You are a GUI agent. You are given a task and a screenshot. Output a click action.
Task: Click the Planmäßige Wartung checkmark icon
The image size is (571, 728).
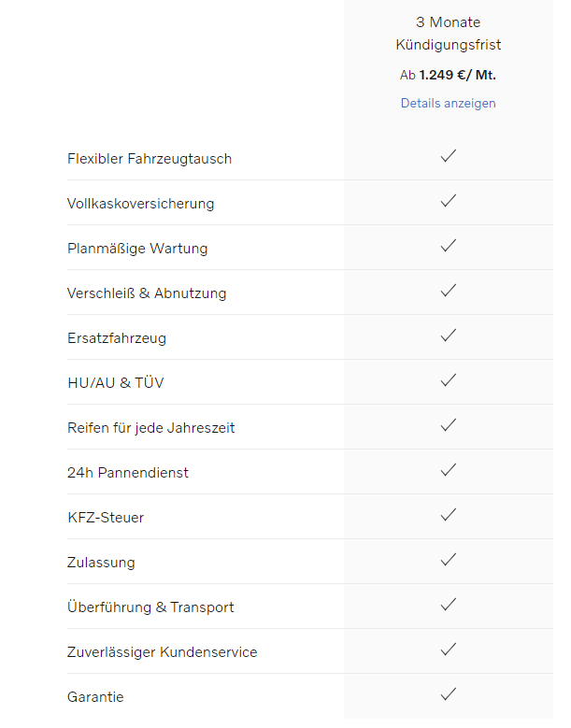(x=449, y=246)
